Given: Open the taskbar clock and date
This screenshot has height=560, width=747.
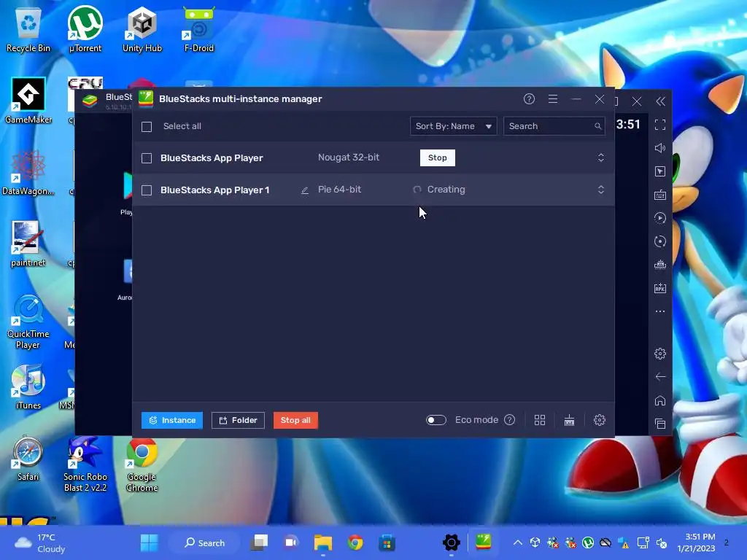Looking at the screenshot, I should point(697,542).
